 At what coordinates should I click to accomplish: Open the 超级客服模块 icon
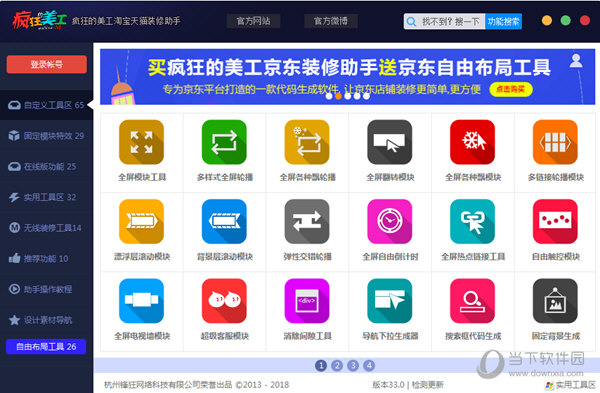pos(224,301)
